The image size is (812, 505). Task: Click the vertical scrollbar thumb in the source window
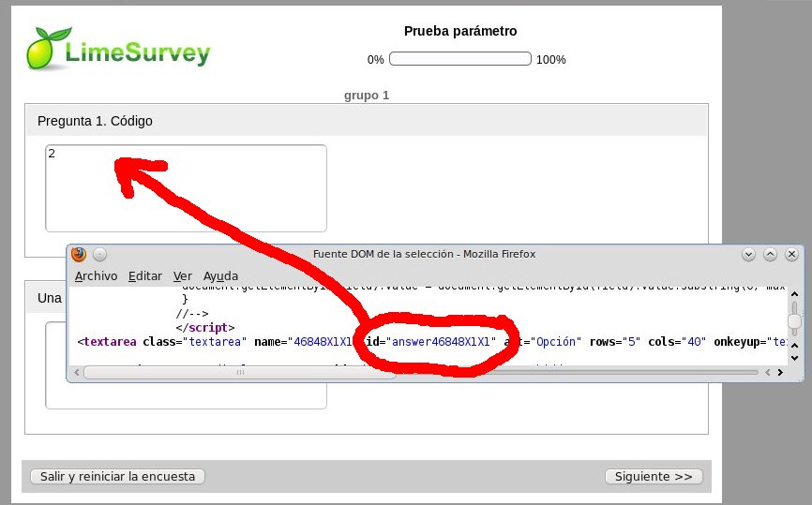(794, 322)
